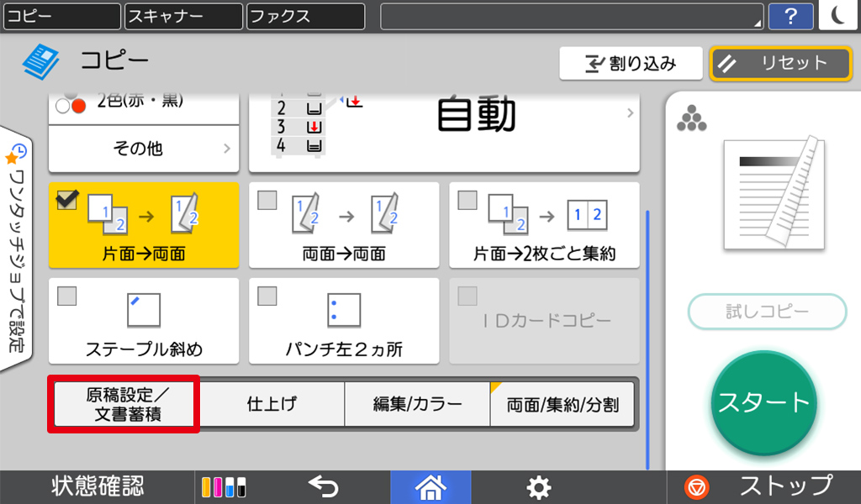
Task: Click the blue vertical scrollbar
Action: pos(648,340)
